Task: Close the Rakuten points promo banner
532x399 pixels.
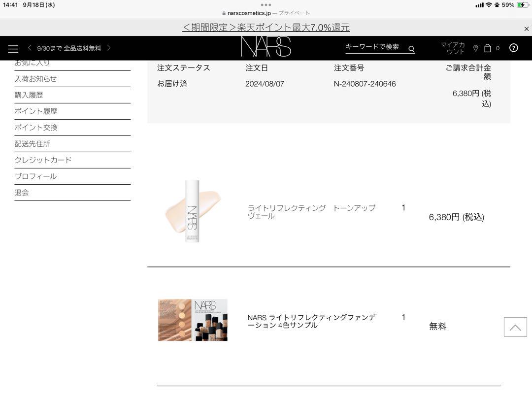Action: (x=526, y=29)
